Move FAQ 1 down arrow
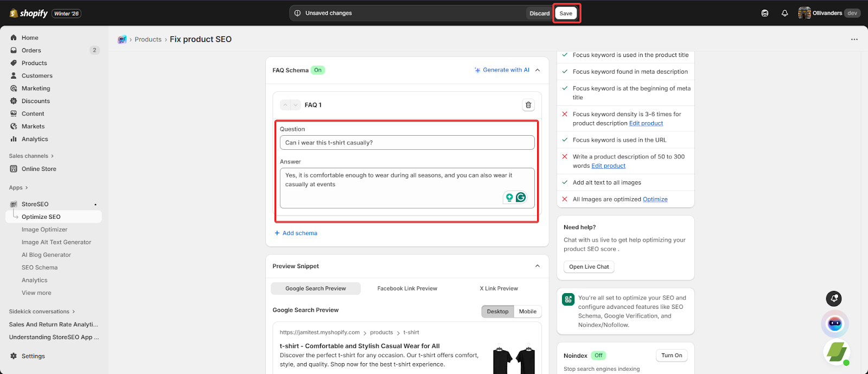This screenshot has width=868, height=374. click(296, 105)
